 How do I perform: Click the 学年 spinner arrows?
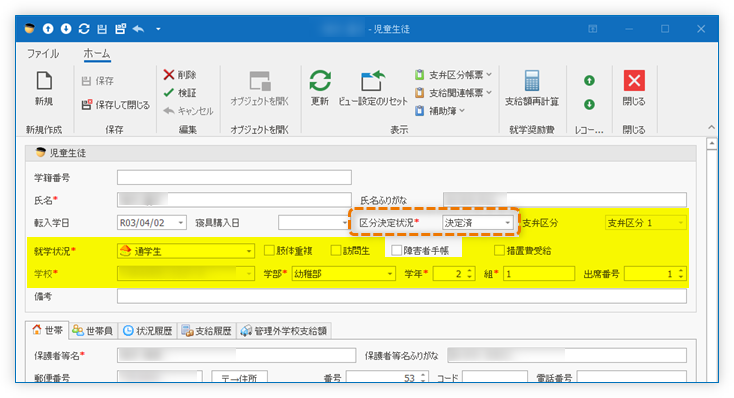point(470,274)
